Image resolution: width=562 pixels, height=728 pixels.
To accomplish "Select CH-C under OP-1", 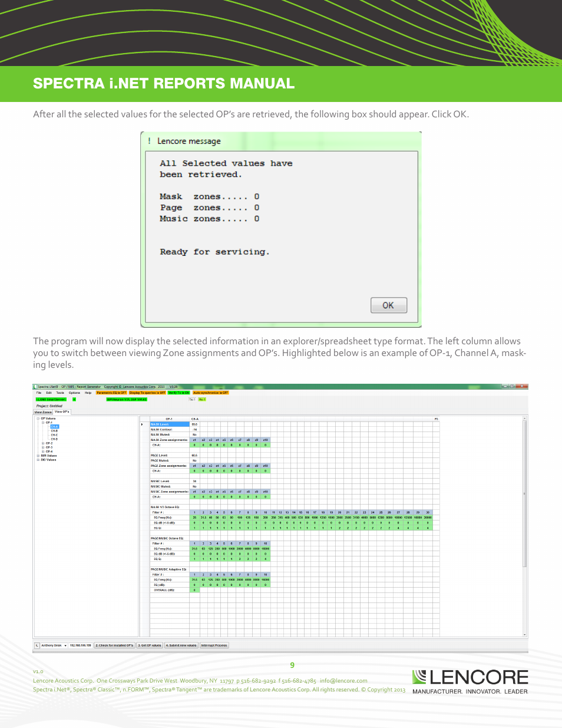I will [54, 435].
